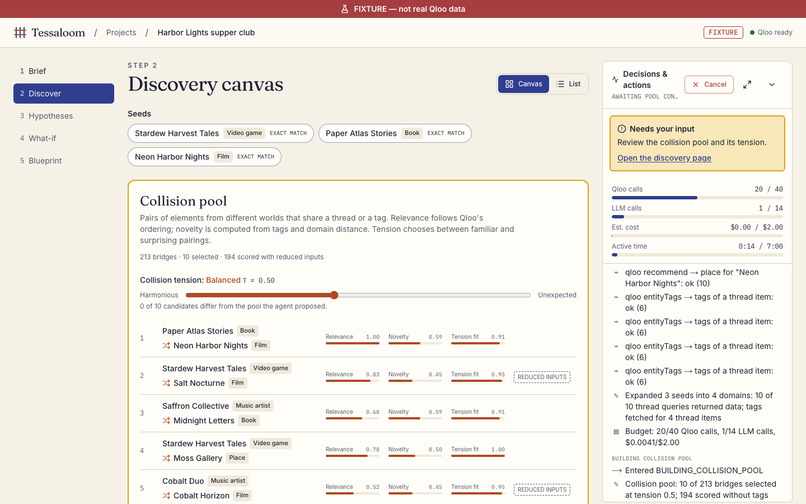
Task: Click the shuffle icon beside Salt Nocturne
Action: point(166,383)
